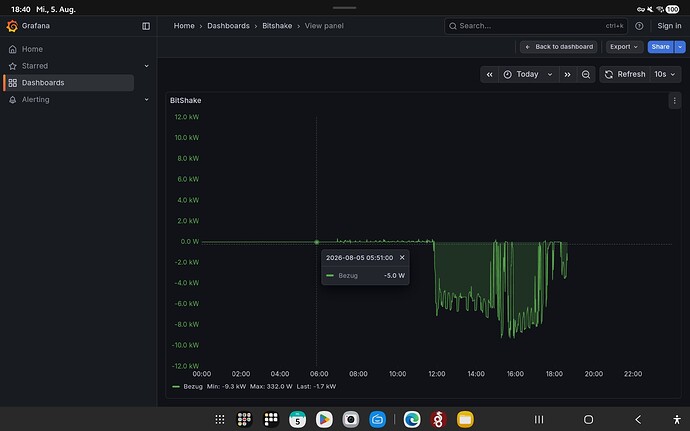This screenshot has height=431, width=690.
Task: Shift time range forwards
Action: coord(568,74)
